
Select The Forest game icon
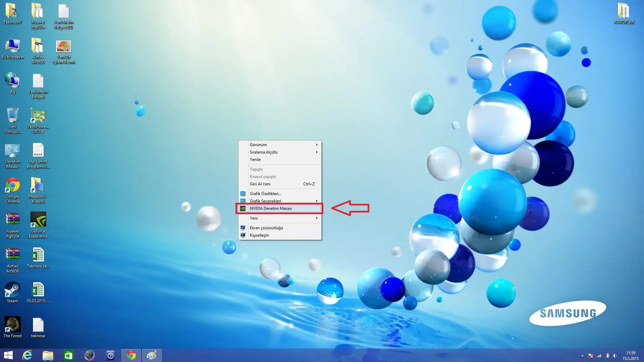[x=12, y=325]
